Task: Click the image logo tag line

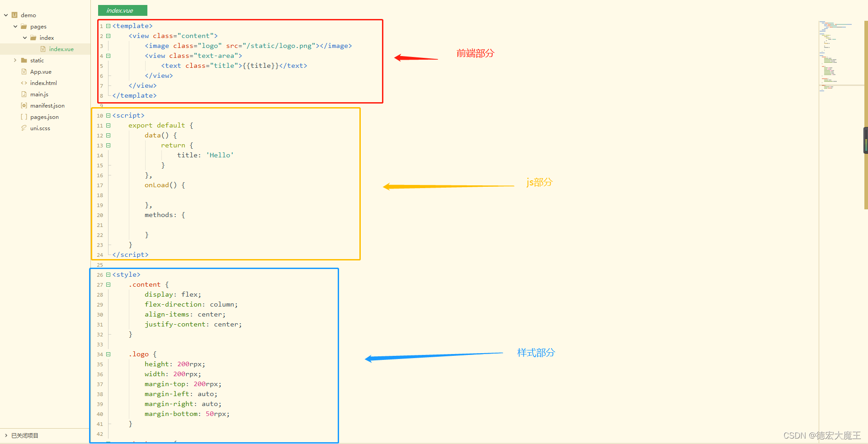Action: coord(248,46)
